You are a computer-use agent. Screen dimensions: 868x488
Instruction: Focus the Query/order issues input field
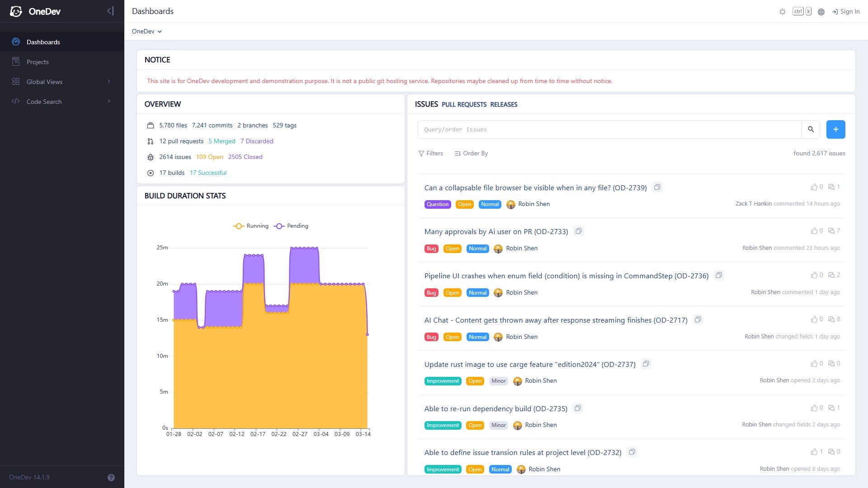(610, 129)
